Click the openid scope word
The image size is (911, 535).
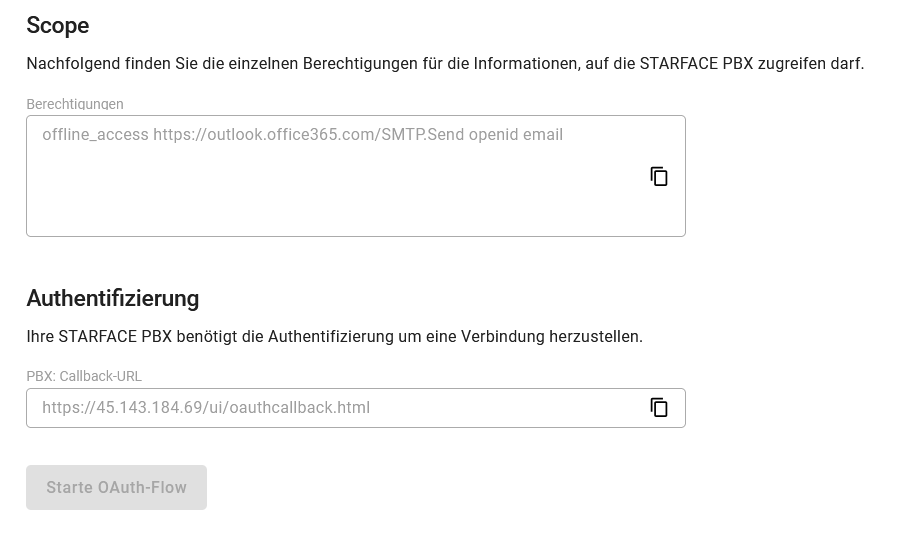tap(493, 135)
